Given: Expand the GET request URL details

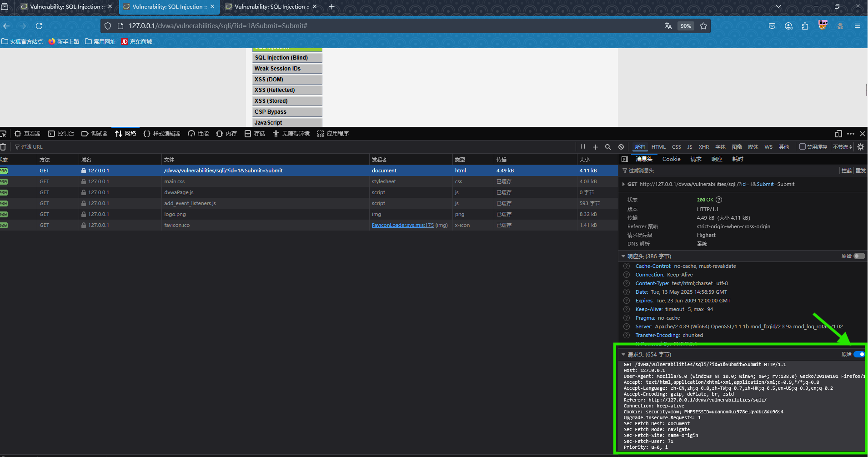Looking at the screenshot, I should (x=623, y=184).
